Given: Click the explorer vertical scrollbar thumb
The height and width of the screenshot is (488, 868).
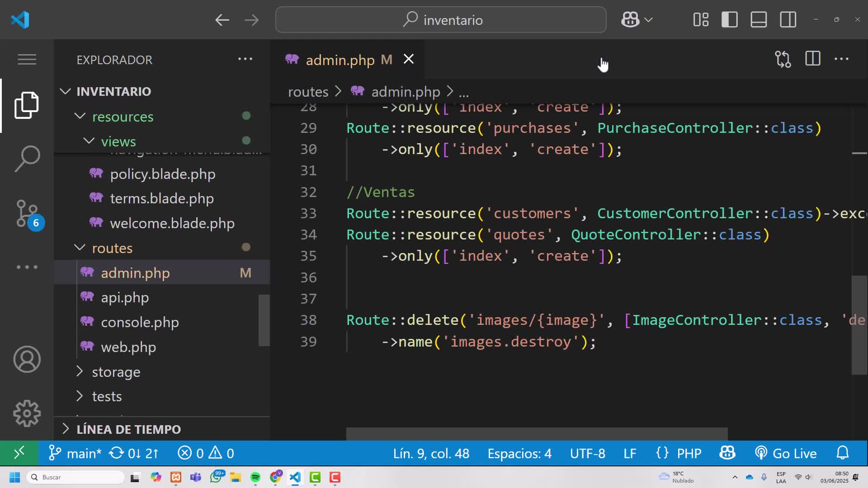Looking at the screenshot, I should click(x=264, y=320).
